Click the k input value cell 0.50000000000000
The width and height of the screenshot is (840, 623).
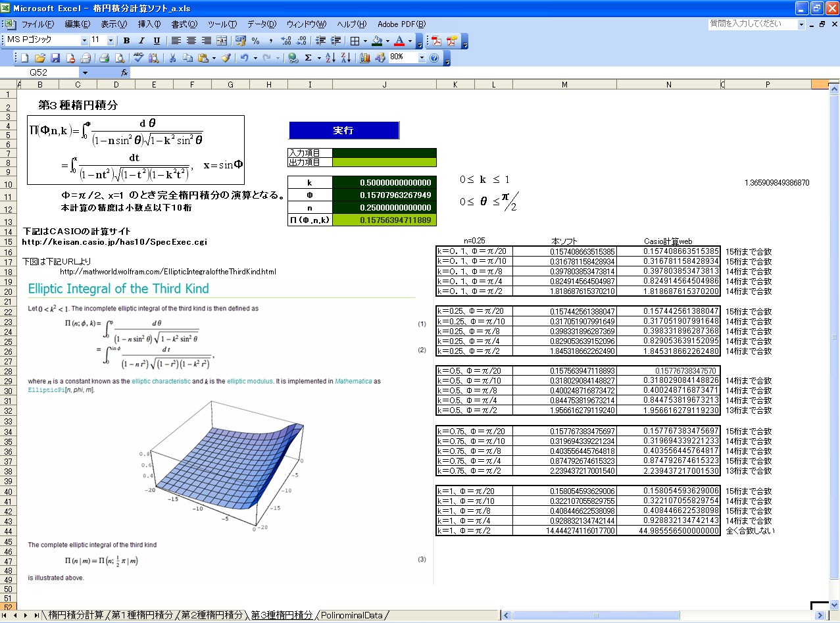[x=384, y=182]
